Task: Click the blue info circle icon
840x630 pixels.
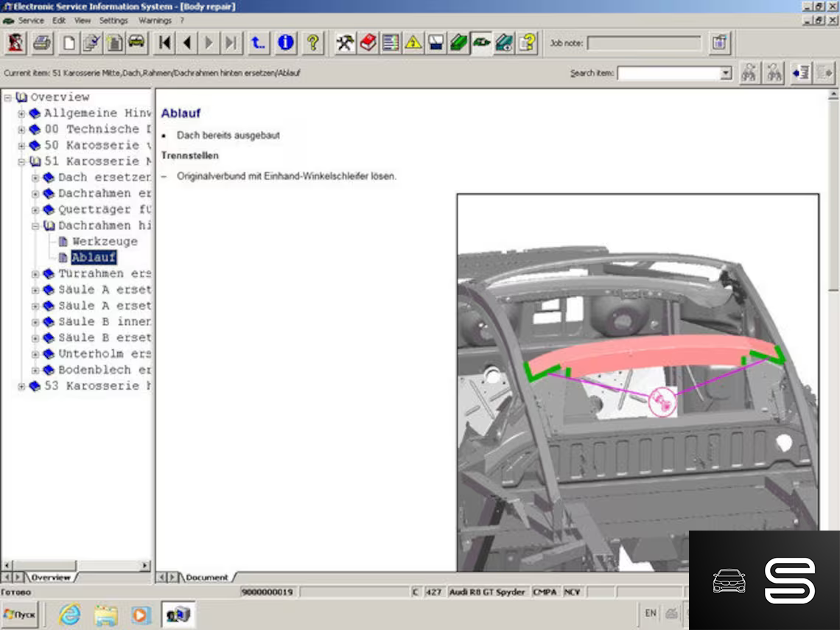Action: tap(286, 43)
